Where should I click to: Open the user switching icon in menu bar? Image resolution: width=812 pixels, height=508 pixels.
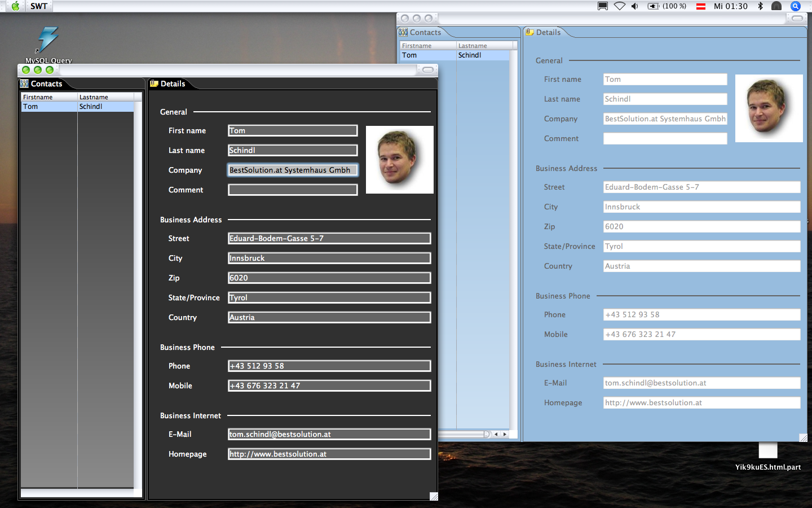point(776,6)
